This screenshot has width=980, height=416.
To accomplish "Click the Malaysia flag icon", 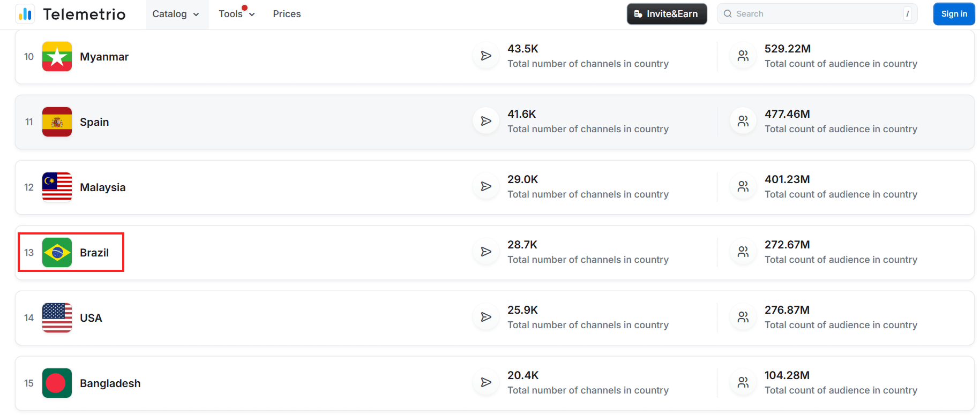I will pos(57,187).
